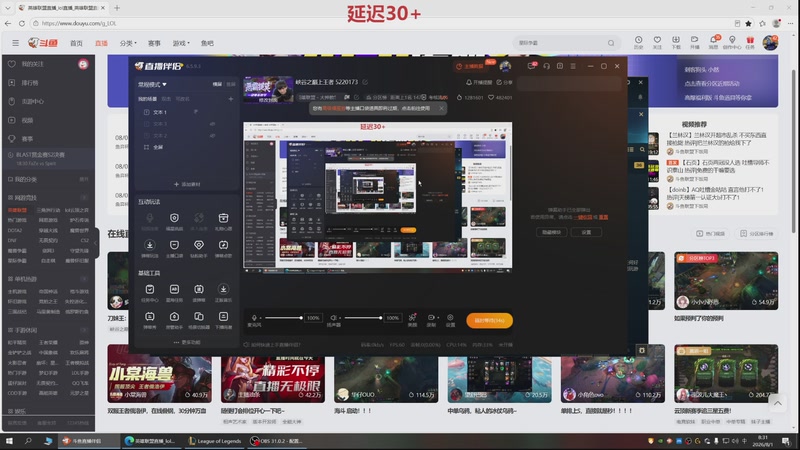Expand the microphone device dropdown arrow
This screenshot has width=800, height=450.
[259, 318]
